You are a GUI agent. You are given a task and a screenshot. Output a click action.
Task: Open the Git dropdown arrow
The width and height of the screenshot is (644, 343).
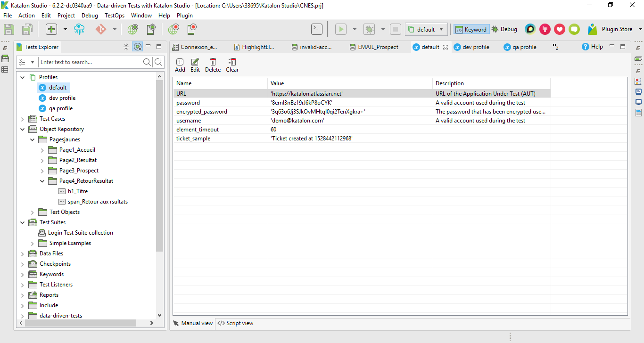coord(115,29)
